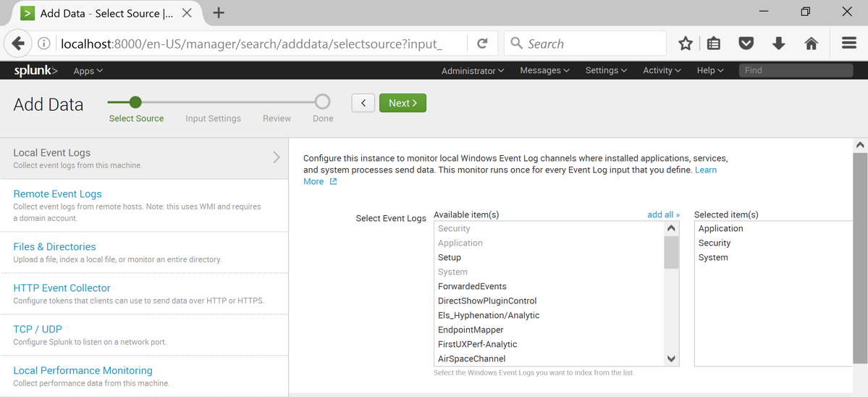Click the green Next button
The width and height of the screenshot is (868, 397).
click(x=403, y=103)
